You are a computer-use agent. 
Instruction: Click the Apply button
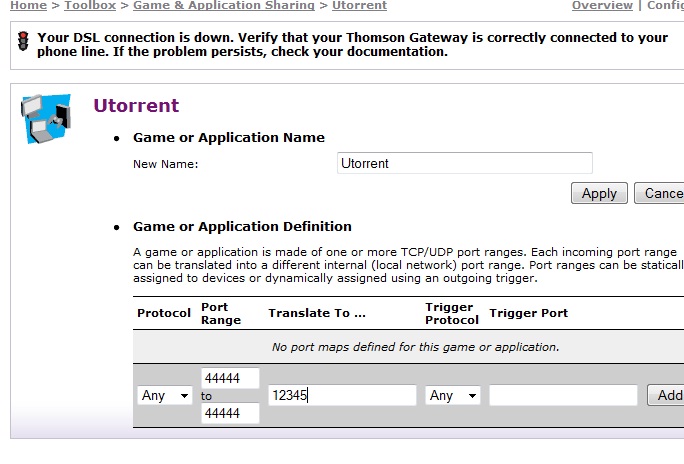pos(599,193)
